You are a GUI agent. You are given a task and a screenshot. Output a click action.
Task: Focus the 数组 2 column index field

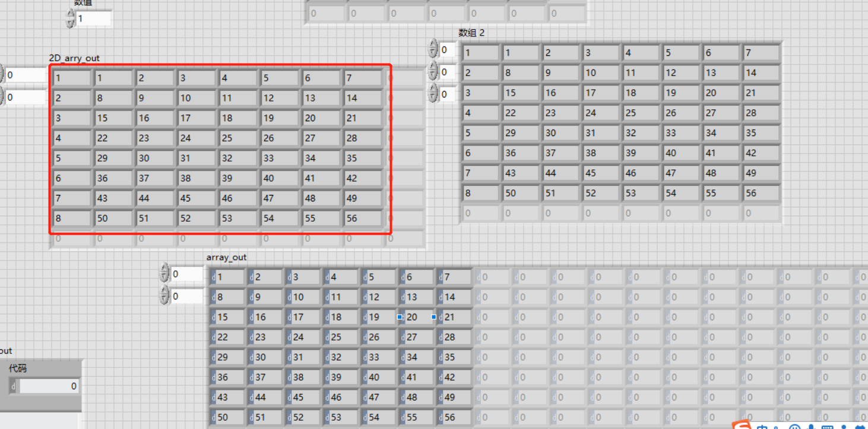click(448, 94)
